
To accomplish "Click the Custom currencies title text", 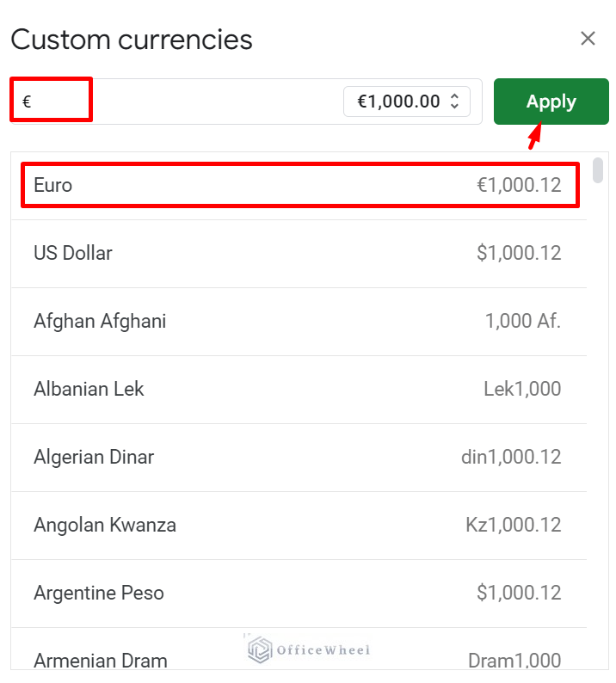I will coord(132,40).
